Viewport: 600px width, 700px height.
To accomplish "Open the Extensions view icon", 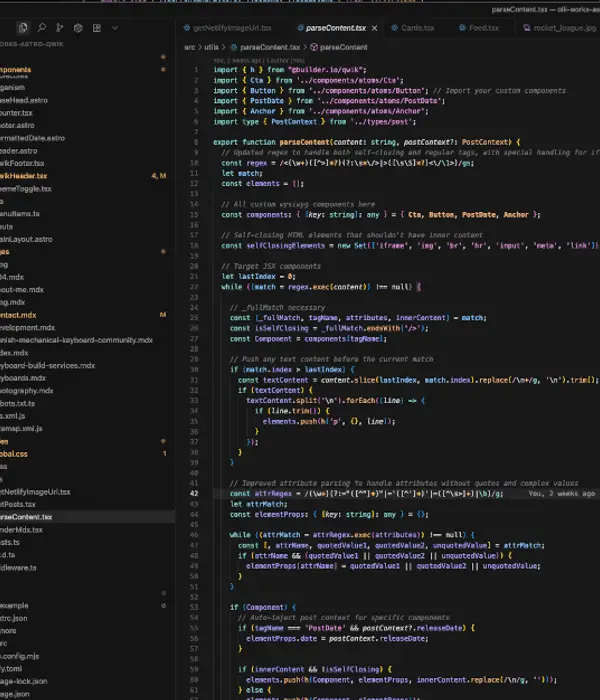I will coord(96,28).
